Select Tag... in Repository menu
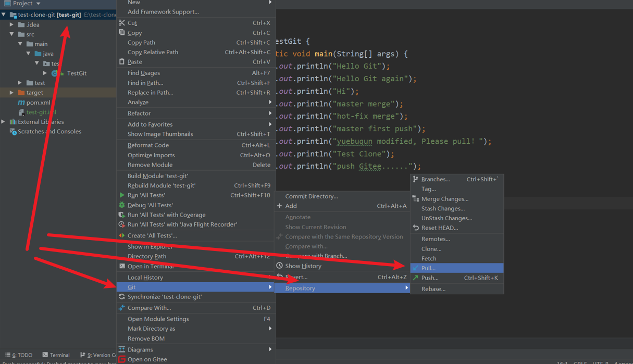Image resolution: width=633 pixels, height=364 pixels. 457,189
